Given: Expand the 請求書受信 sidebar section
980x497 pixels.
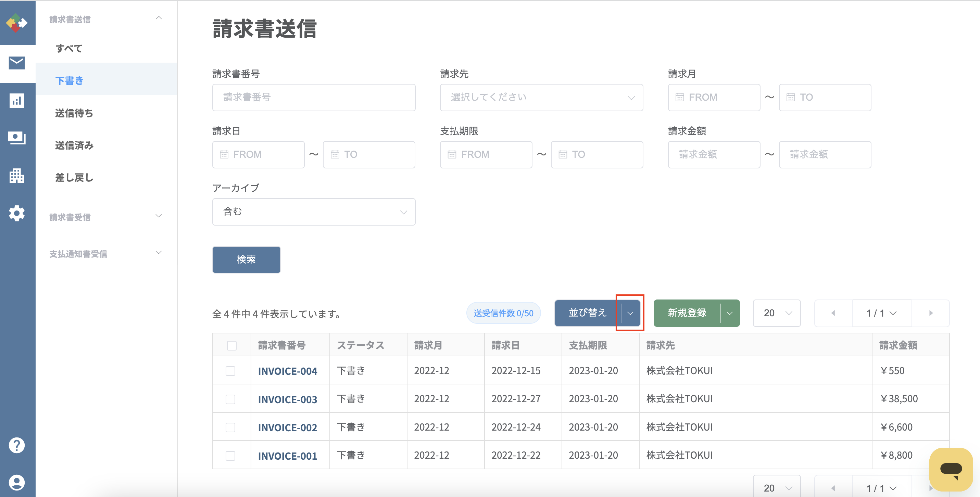Looking at the screenshot, I should click(106, 217).
